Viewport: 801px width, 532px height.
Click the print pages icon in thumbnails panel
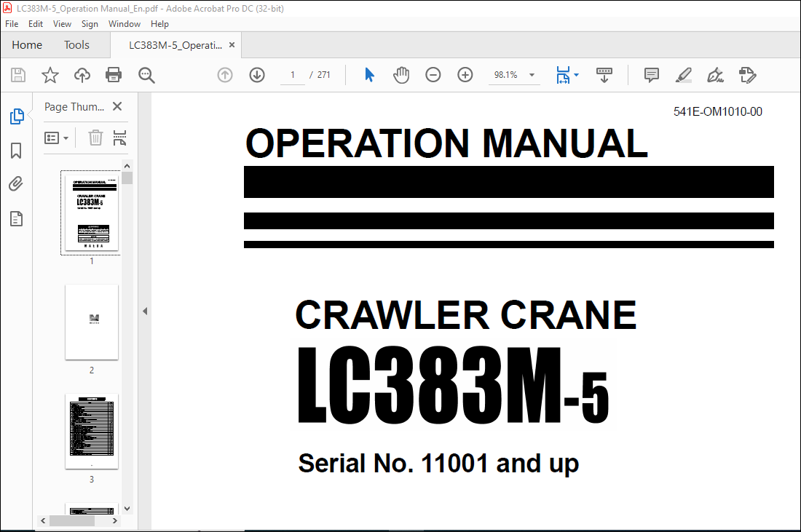click(x=119, y=138)
